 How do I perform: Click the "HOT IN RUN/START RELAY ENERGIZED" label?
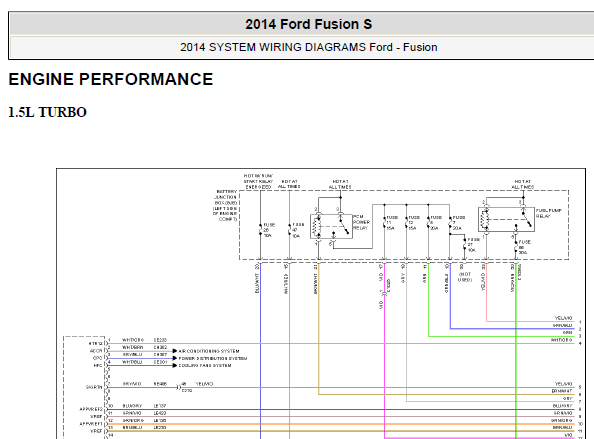[258, 181]
